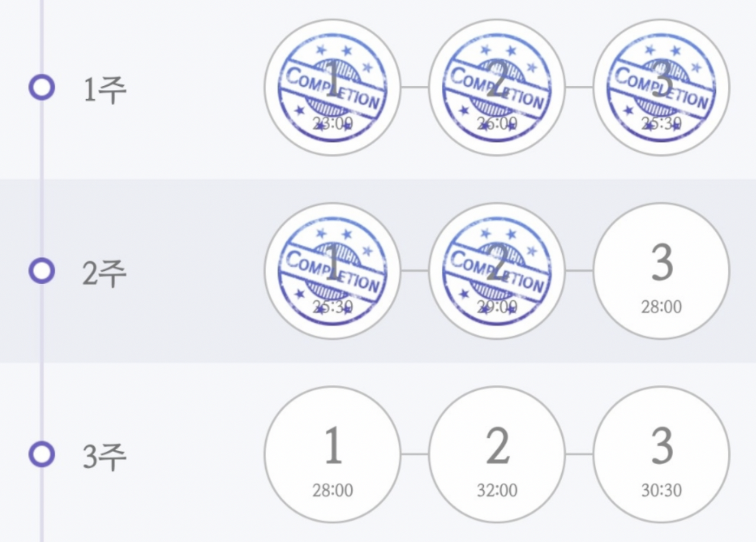Click connector between week 3 circles 2 and 3

pos(579,454)
